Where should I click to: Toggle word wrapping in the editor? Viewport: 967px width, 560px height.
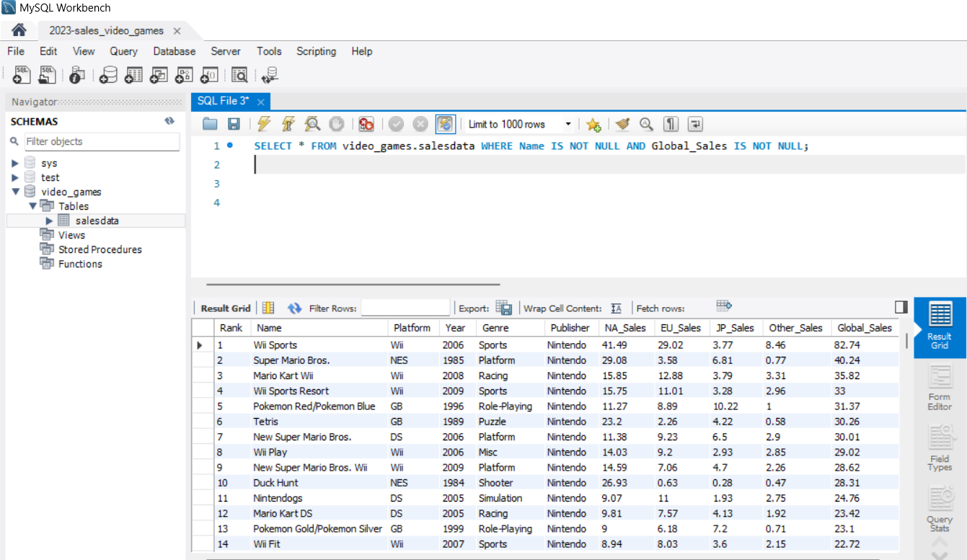[x=695, y=124]
